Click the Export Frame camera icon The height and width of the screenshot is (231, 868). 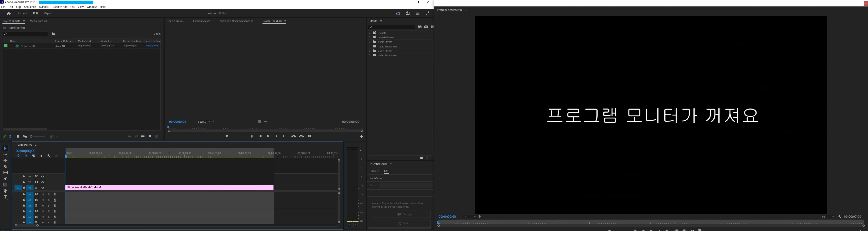[x=310, y=136]
